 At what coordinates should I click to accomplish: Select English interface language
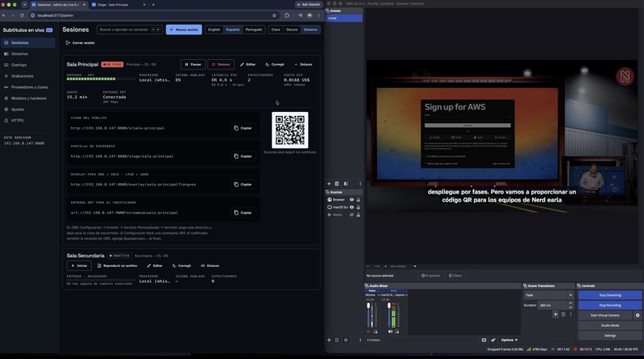point(214,30)
